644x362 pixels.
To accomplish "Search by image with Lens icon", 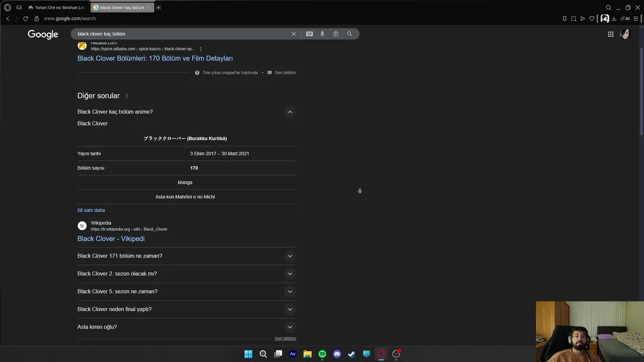I will pos(336,34).
